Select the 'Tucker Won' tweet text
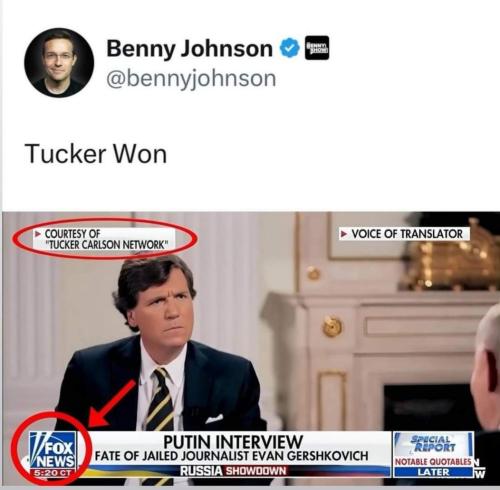 [x=96, y=154]
